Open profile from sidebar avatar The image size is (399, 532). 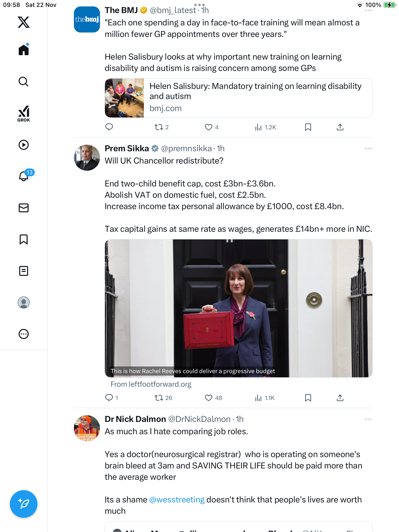tap(24, 302)
